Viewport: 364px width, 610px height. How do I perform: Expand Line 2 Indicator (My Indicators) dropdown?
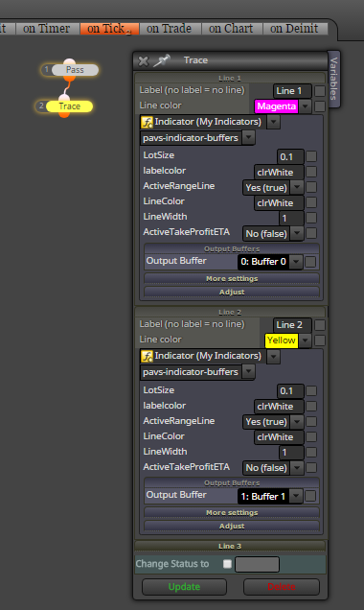(x=274, y=357)
